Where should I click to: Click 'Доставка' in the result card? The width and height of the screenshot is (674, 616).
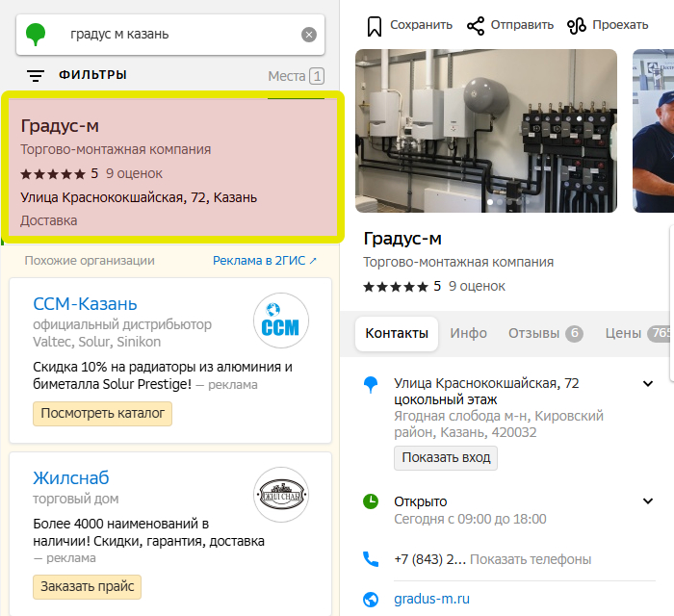48,220
